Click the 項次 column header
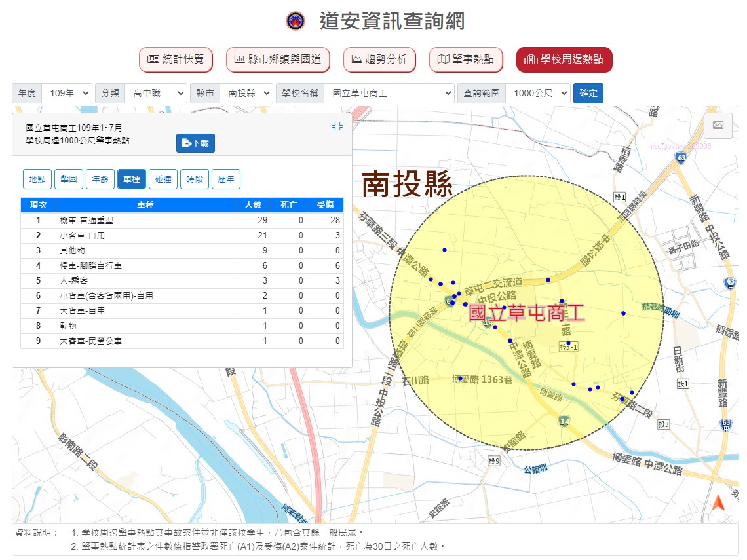 click(38, 205)
